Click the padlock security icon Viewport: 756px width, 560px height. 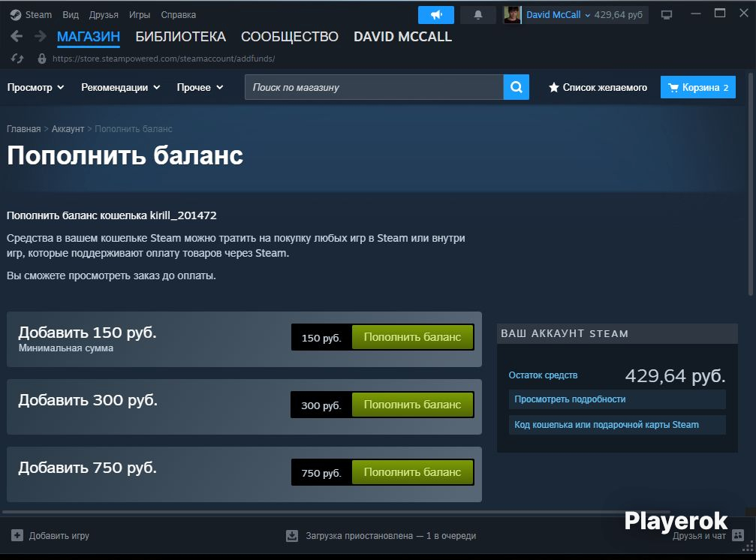(x=42, y=59)
